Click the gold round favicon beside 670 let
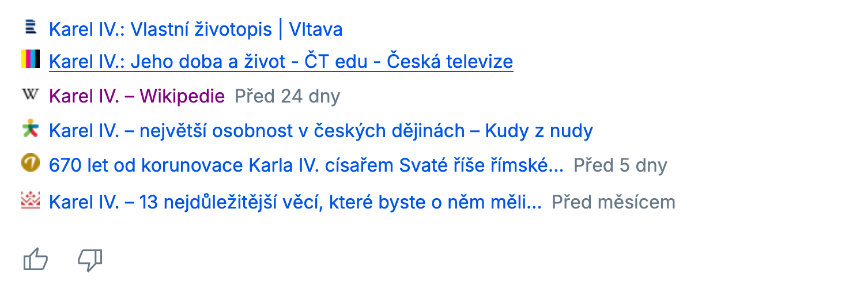Image resolution: width=868 pixels, height=288 pixels. [31, 164]
